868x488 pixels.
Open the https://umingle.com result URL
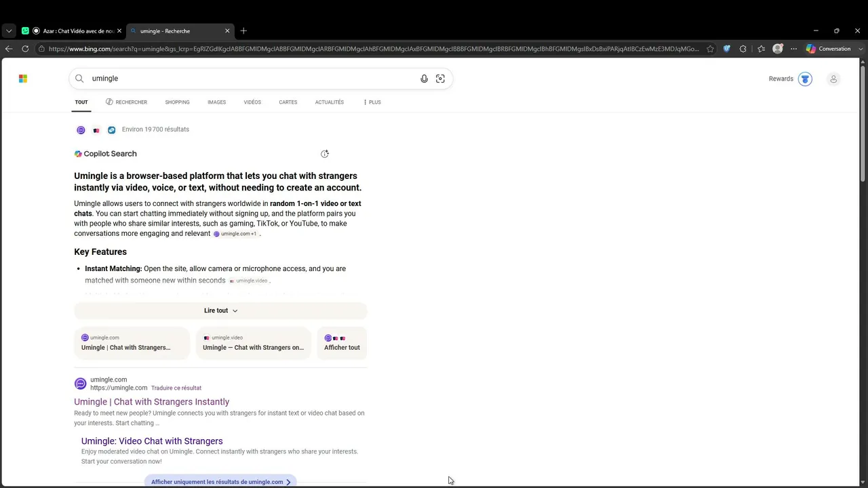119,388
